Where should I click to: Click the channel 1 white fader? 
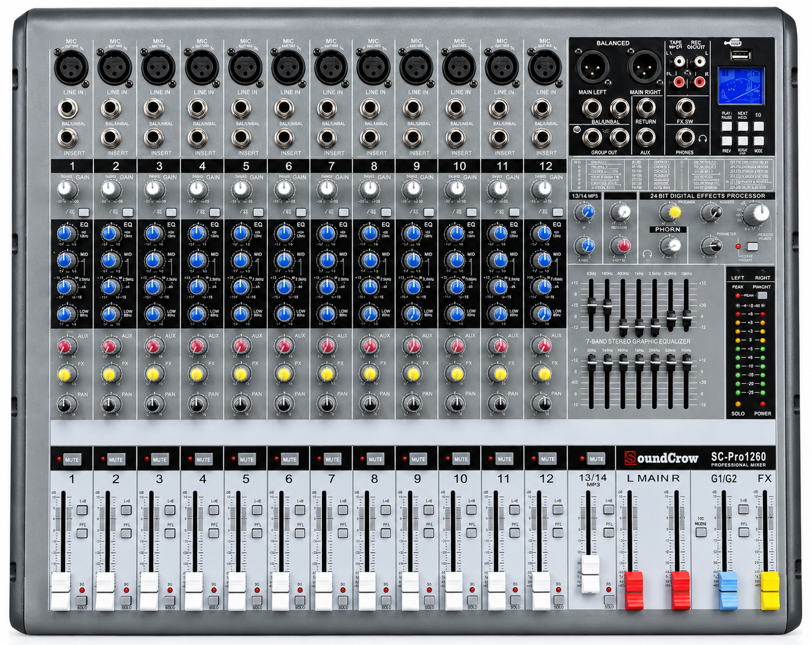(x=61, y=591)
